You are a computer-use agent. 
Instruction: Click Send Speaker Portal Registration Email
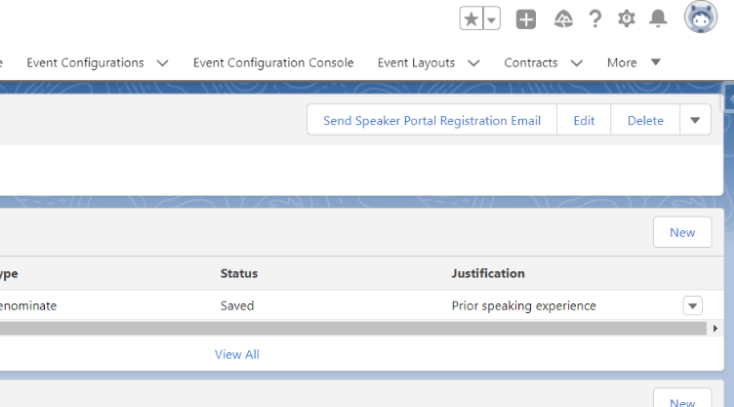431,120
